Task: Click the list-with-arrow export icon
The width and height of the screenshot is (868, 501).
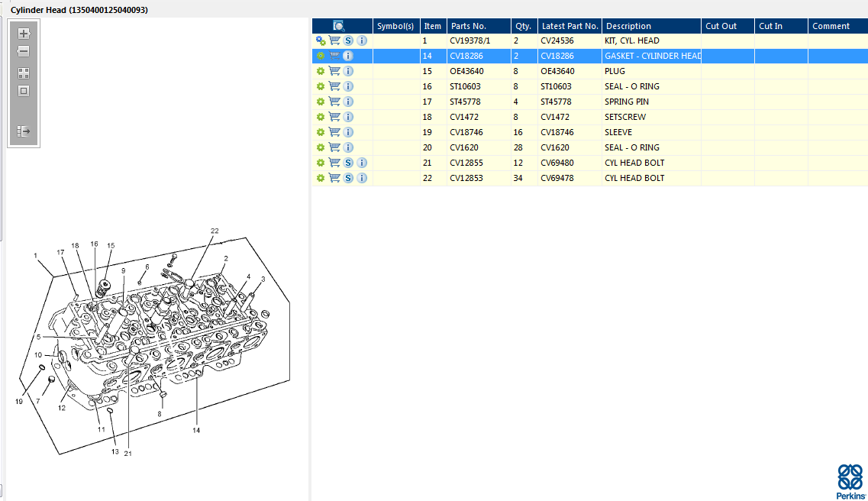Action: coord(23,131)
